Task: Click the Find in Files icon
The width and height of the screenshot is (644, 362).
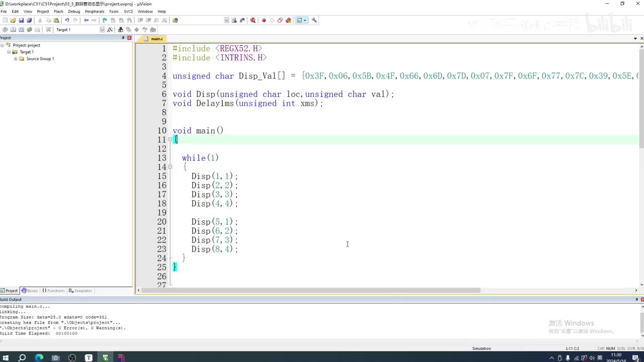Action: tap(175, 21)
